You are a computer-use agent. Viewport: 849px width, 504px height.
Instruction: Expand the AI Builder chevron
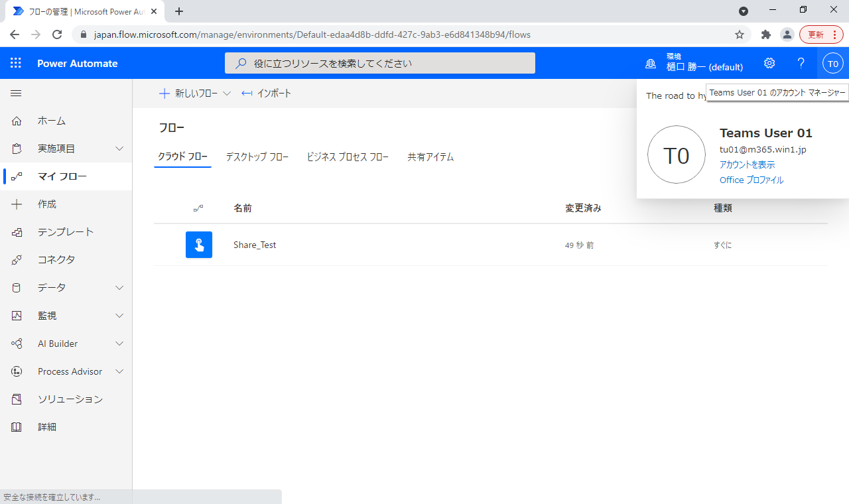tap(119, 344)
